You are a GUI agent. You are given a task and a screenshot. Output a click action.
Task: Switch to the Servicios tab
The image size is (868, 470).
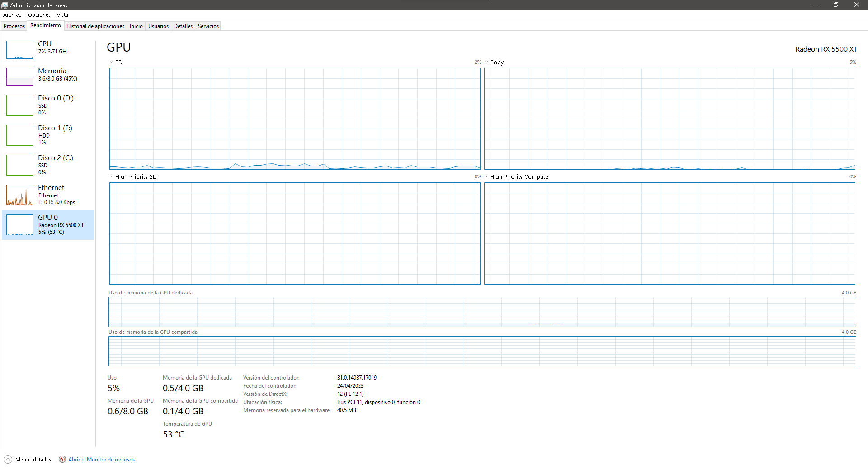click(x=208, y=26)
